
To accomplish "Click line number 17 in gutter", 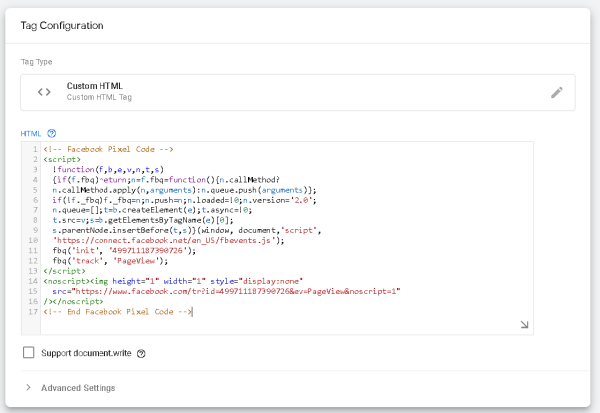I will (33, 312).
